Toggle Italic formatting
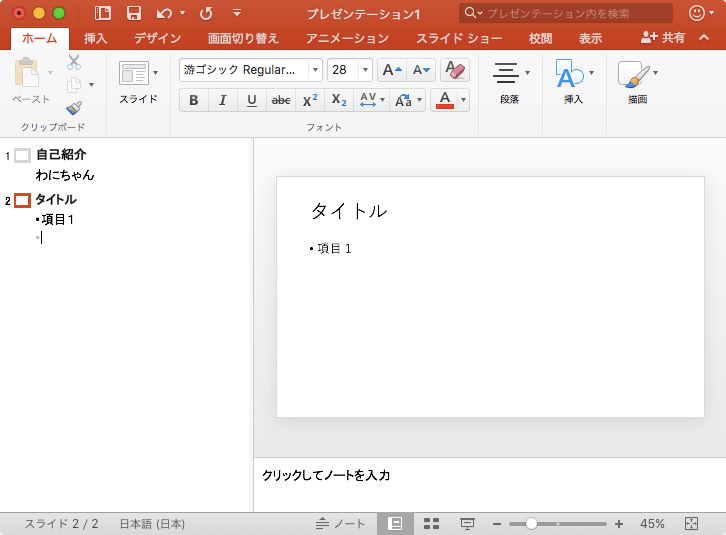726x535 pixels. [222, 100]
